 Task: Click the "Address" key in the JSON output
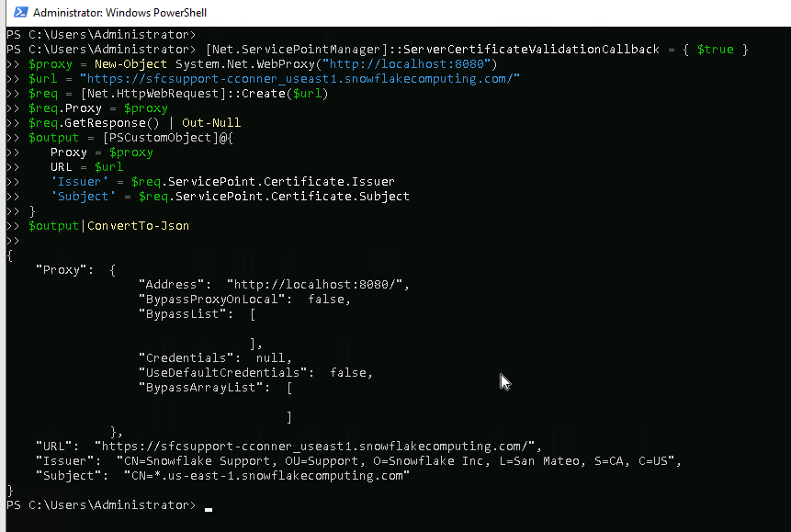point(174,285)
